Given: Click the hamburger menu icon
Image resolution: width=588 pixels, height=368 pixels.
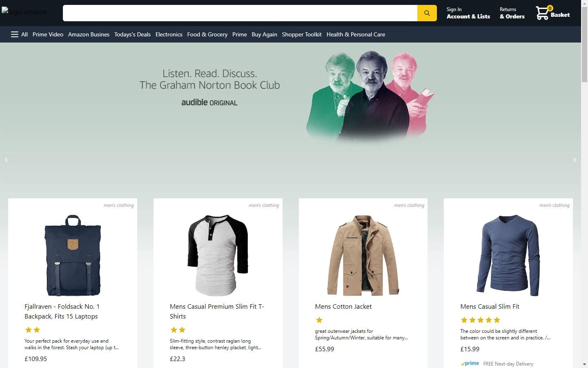Looking at the screenshot, I should 14,34.
